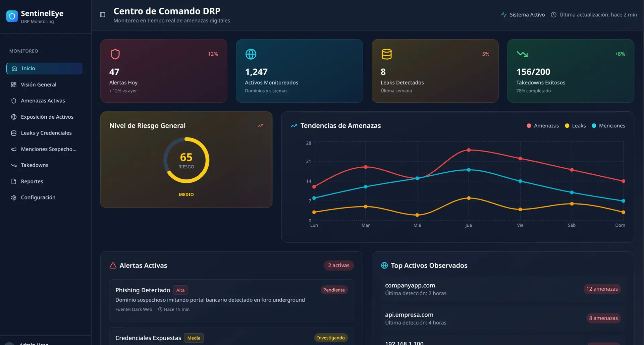644x345 pixels.
Task: Toggle the sidebar panel icon
Action: (103, 15)
